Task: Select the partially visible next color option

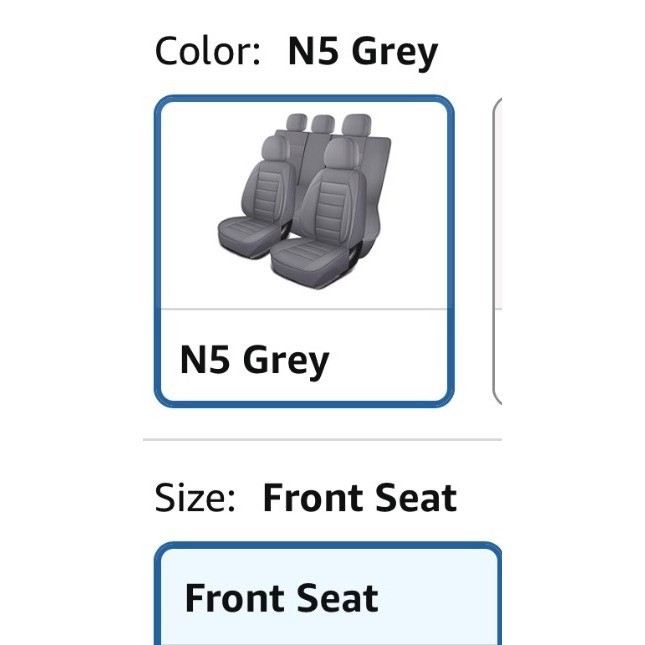Action: [x=497, y=250]
